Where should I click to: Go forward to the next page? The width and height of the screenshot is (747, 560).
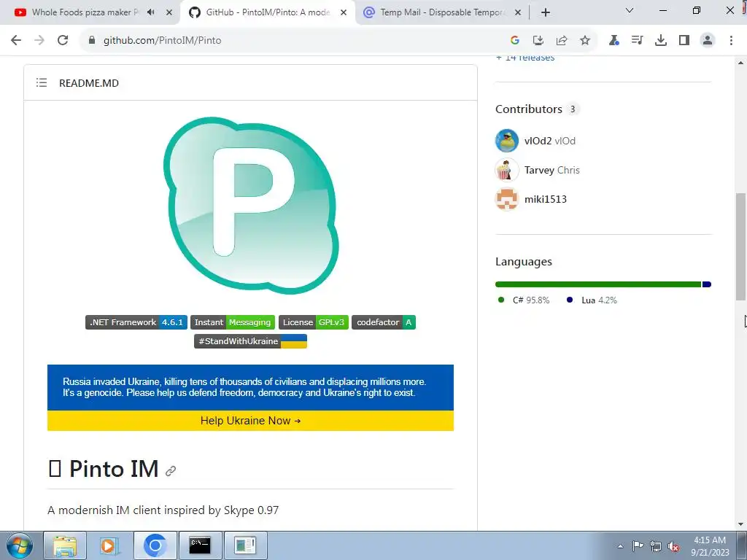(x=39, y=41)
